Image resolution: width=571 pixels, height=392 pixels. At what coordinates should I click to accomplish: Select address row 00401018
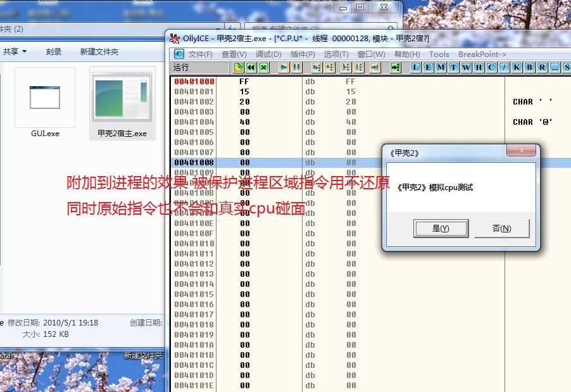[194, 325]
